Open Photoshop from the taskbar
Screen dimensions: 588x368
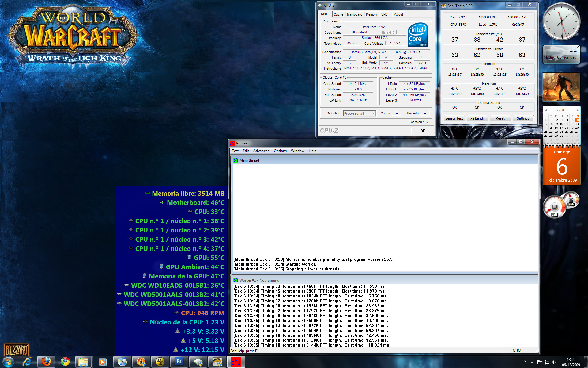click(x=179, y=362)
